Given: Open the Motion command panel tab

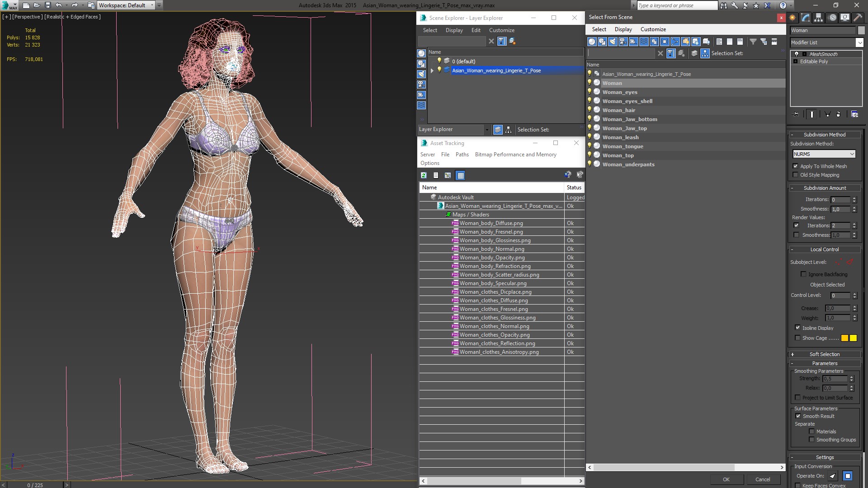Looking at the screenshot, I should point(832,18).
